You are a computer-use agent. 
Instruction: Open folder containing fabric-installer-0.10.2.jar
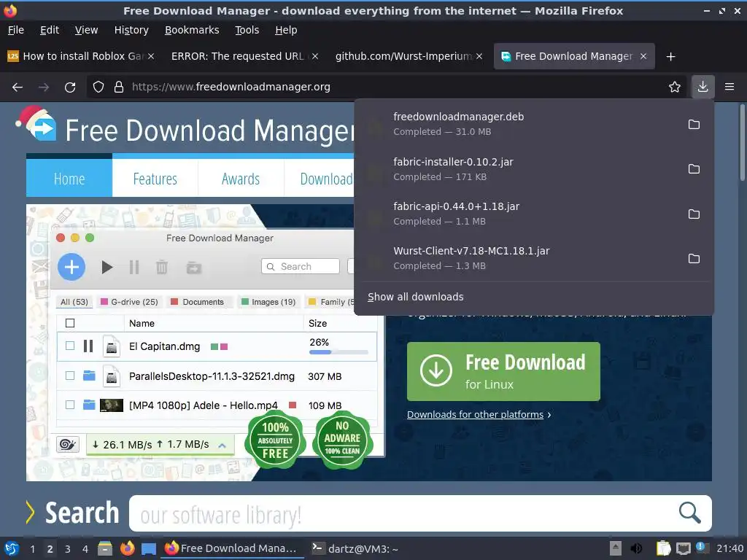pos(694,169)
